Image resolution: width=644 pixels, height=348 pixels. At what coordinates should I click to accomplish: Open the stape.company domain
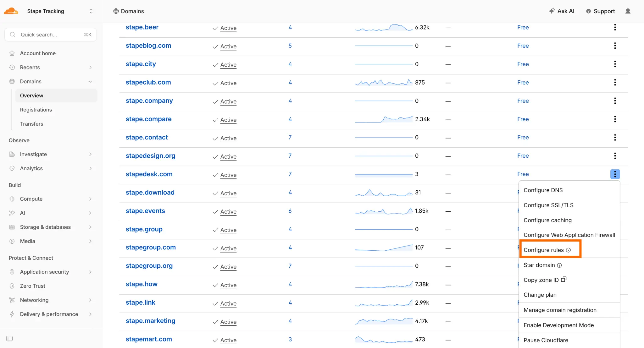(149, 101)
